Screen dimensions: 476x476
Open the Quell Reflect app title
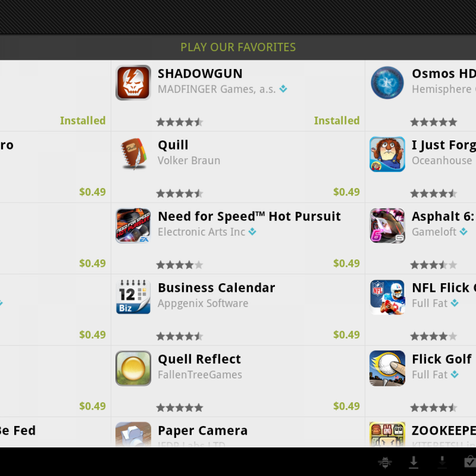tap(199, 359)
